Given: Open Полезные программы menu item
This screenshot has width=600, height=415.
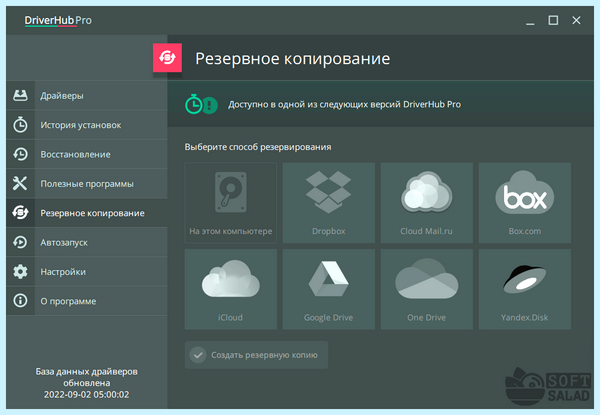Looking at the screenshot, I should (87, 184).
